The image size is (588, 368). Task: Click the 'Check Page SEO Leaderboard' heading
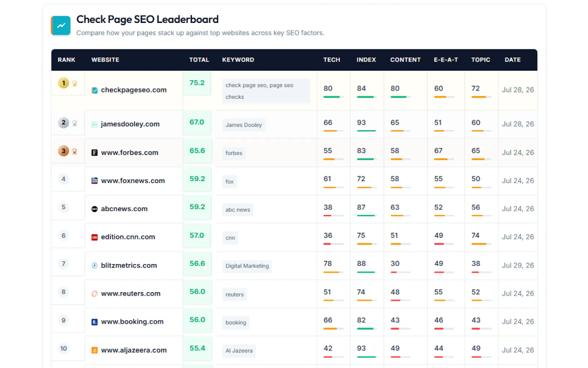pos(147,19)
